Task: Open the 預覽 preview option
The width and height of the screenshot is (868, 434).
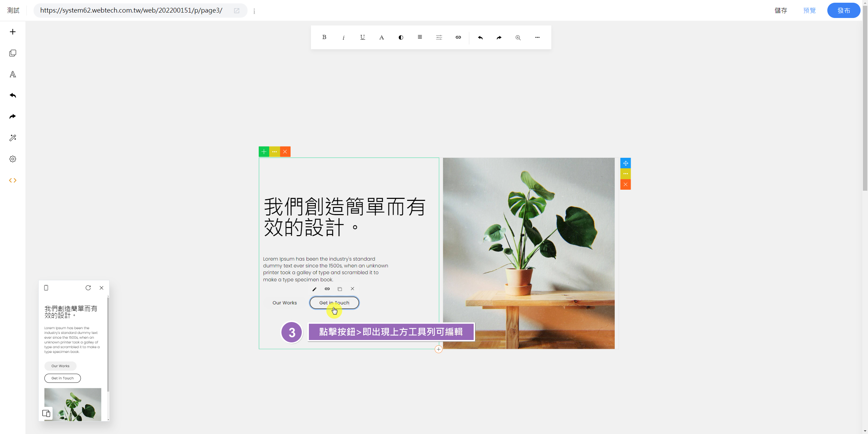Action: pyautogui.click(x=809, y=10)
